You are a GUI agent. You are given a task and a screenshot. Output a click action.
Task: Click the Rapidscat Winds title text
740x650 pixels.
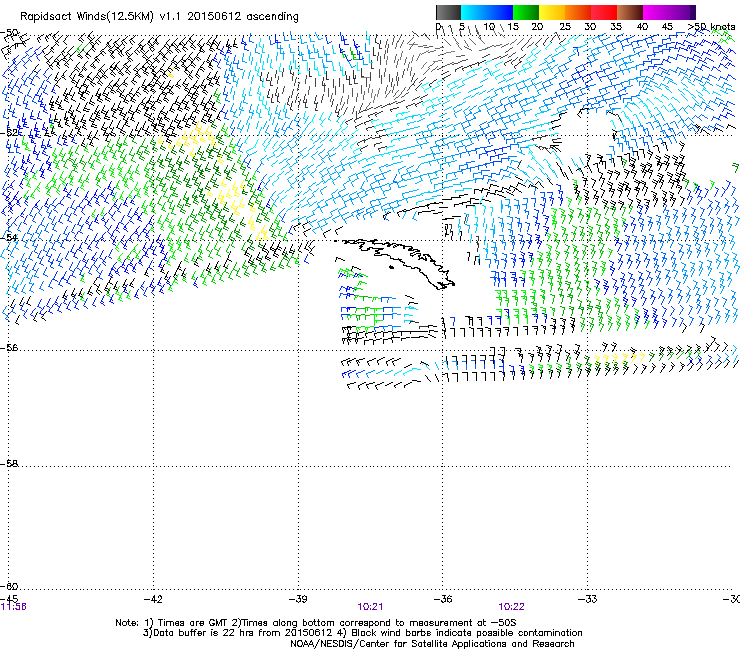[159, 17]
